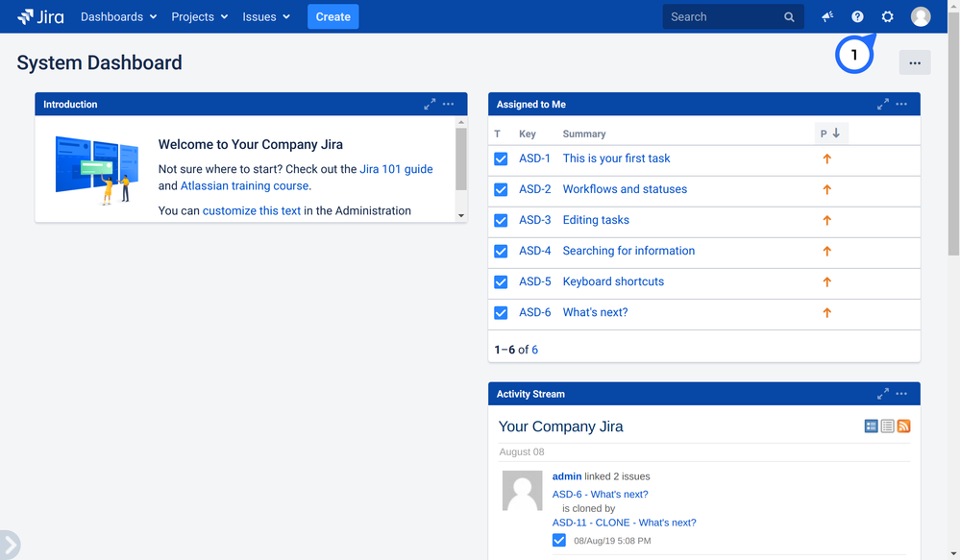Maximize the Introduction gadget
The image size is (960, 560).
(x=430, y=104)
